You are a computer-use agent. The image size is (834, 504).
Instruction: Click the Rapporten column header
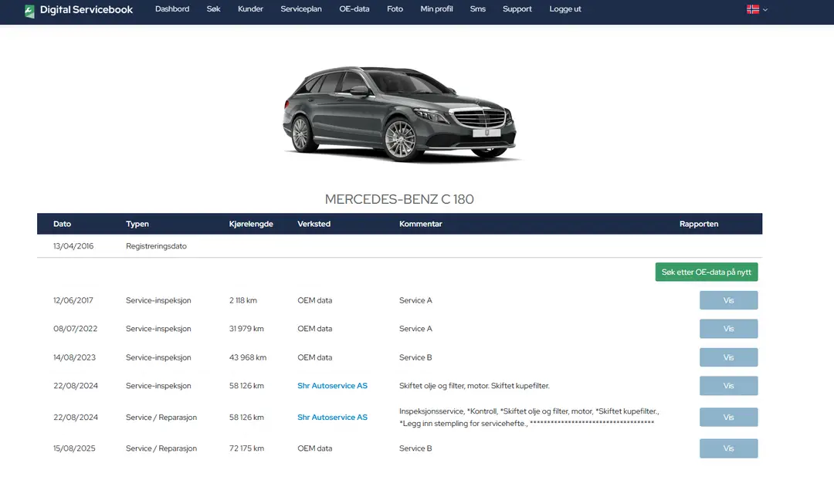click(699, 224)
